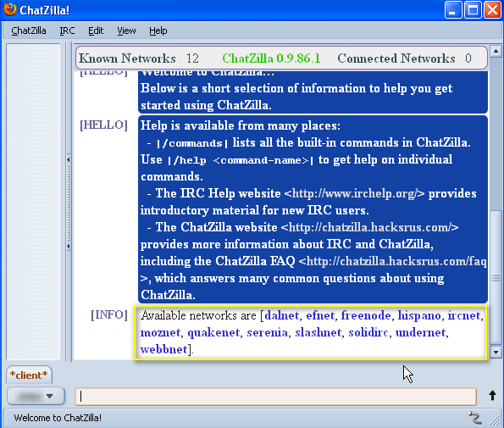Open the View menu
Viewport: 504px width, 428px height.
point(126,31)
